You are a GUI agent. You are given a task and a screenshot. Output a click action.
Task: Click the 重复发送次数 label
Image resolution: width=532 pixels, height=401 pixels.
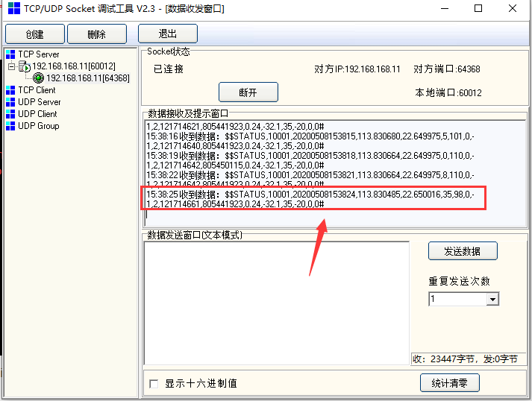pyautogui.click(x=460, y=281)
